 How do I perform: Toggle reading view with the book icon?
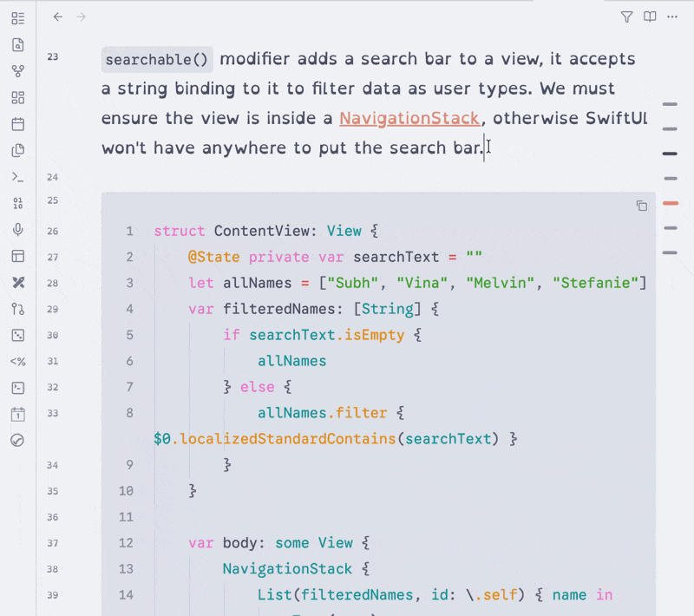tap(649, 16)
